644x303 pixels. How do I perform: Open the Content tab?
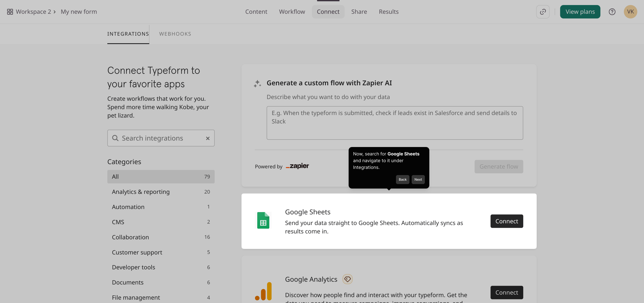click(256, 12)
